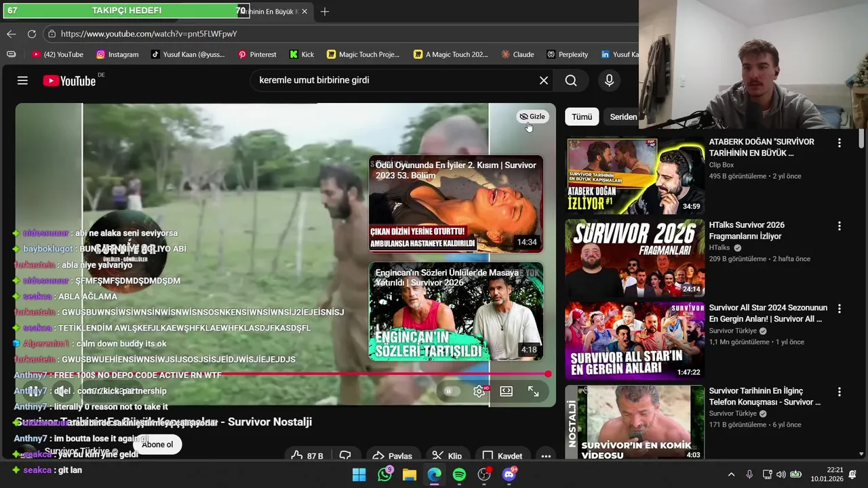Hide end cards with Gizle button
The height and width of the screenshot is (488, 868).
[x=532, y=117]
